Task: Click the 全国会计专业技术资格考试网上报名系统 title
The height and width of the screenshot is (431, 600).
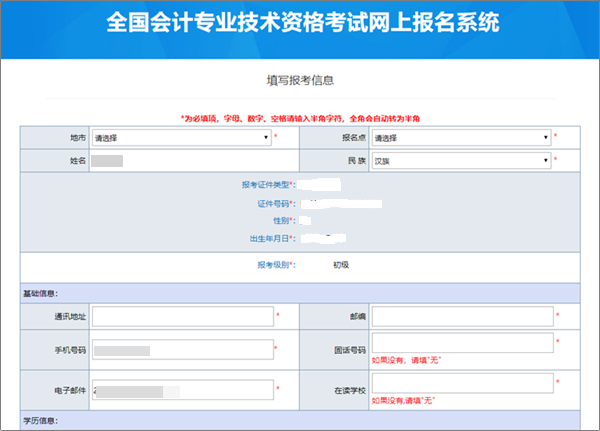Action: [303, 22]
